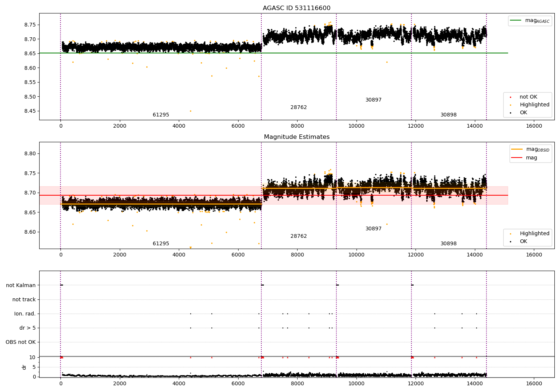Screen dimensions: 560x392
Task: Click OBSID label 30898 in the top panel
Action: point(448,115)
